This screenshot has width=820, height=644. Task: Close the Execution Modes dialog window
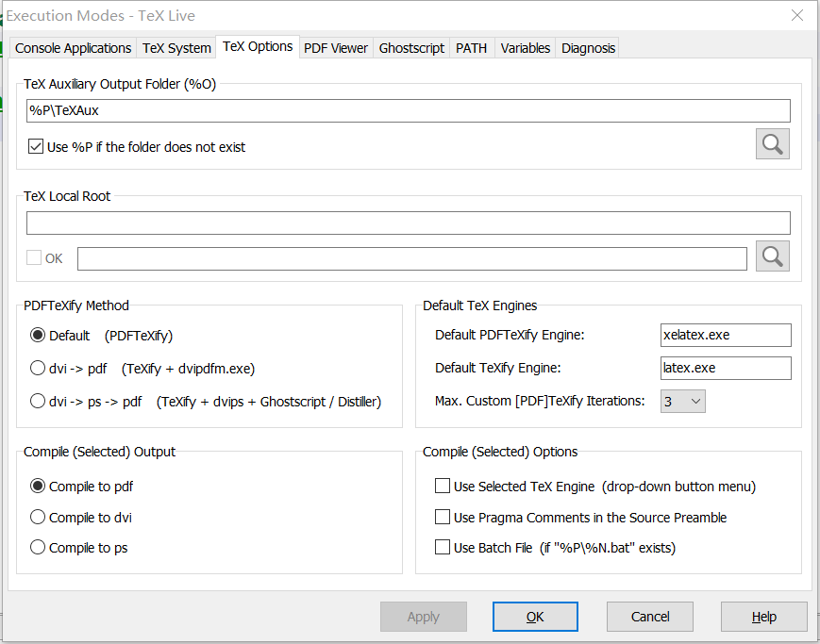click(x=797, y=15)
